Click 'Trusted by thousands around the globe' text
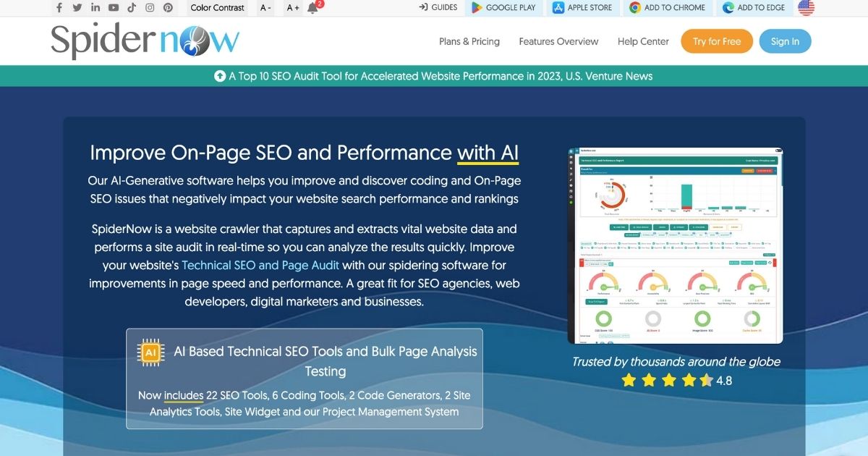 676,362
